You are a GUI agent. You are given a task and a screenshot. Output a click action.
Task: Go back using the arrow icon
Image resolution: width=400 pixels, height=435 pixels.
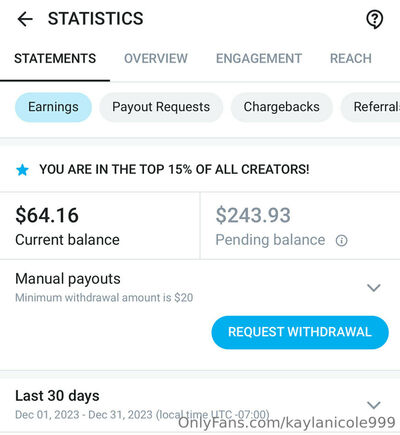pyautogui.click(x=25, y=19)
